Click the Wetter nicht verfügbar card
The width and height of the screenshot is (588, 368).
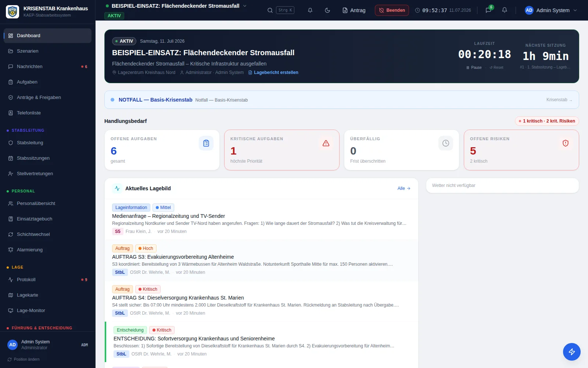tap(502, 185)
